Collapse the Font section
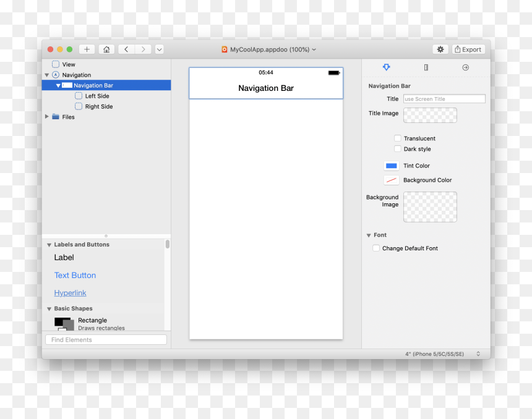This screenshot has height=419, width=532. pyautogui.click(x=369, y=235)
